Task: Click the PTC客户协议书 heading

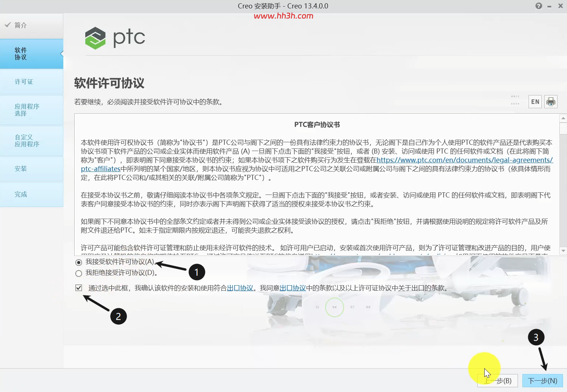Action: (317, 125)
